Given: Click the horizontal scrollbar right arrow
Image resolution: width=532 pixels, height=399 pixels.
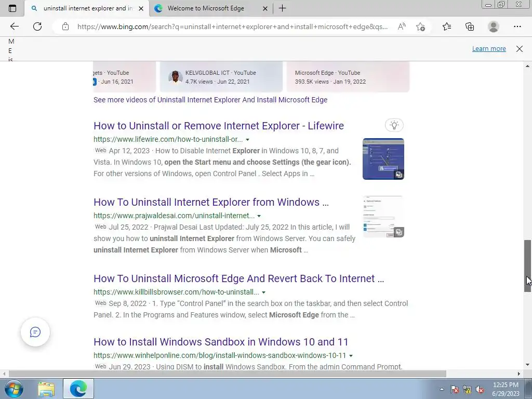Looking at the screenshot, I should coord(519,374).
